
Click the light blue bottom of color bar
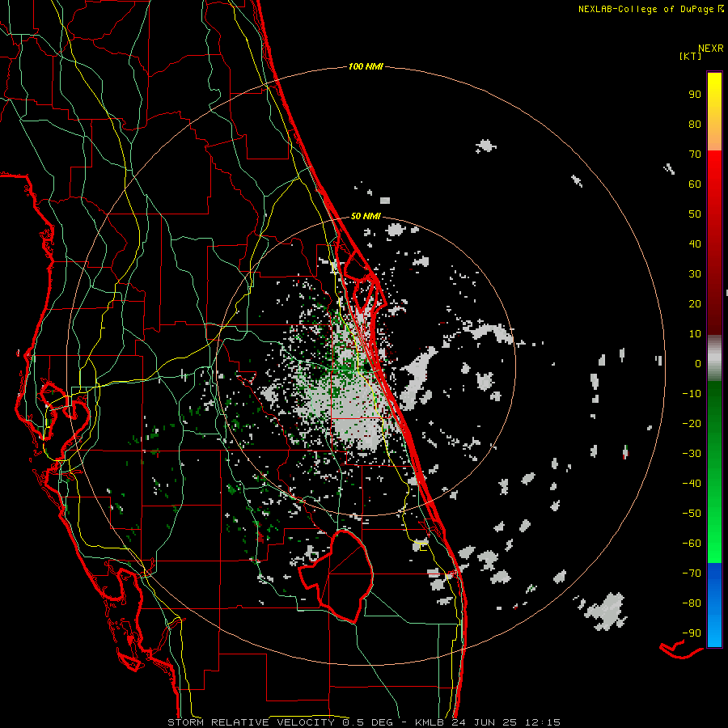point(714,627)
